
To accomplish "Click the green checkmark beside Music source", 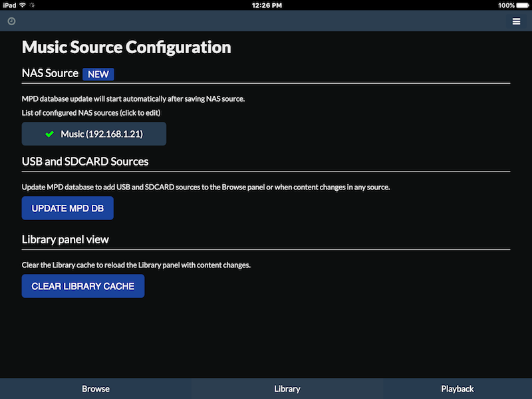I will pyautogui.click(x=49, y=134).
